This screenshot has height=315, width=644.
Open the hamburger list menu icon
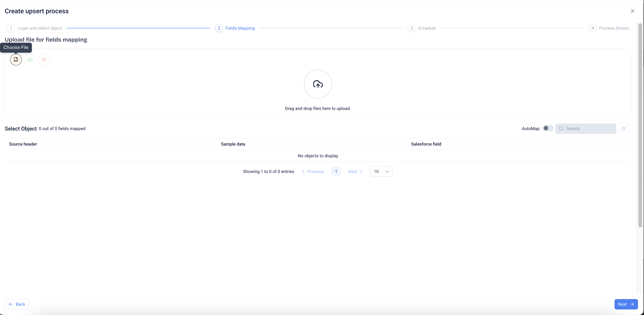[x=623, y=129]
